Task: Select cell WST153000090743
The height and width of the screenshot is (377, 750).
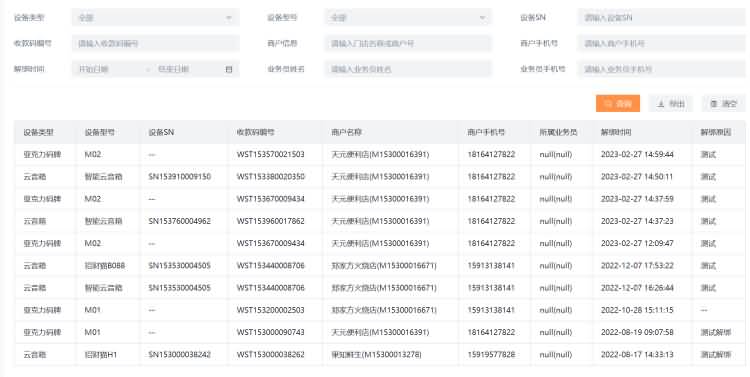Action: tap(271, 332)
